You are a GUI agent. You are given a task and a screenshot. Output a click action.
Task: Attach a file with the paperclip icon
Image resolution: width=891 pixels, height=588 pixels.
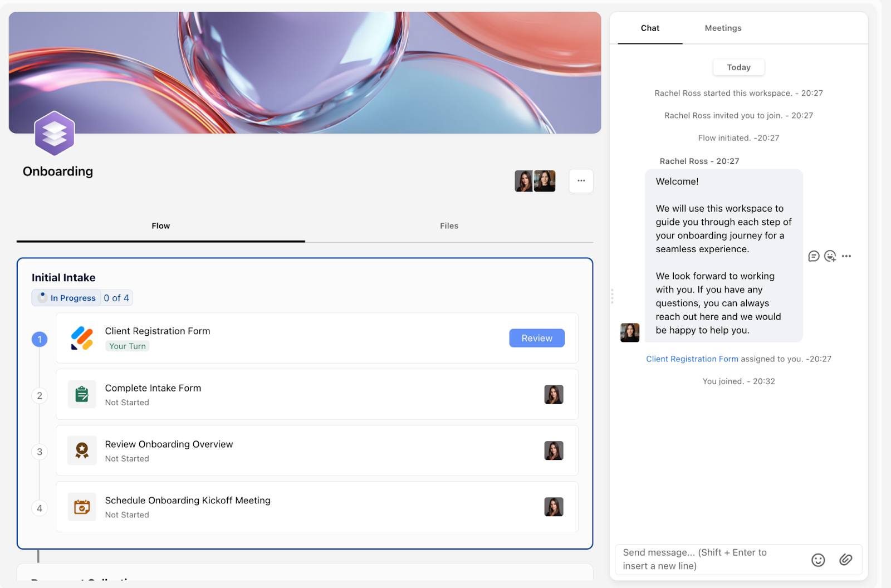tap(845, 560)
